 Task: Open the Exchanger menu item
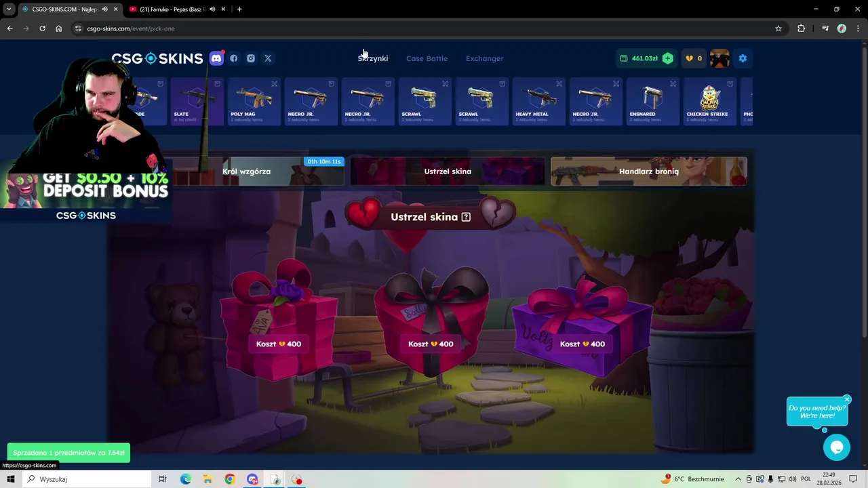(x=484, y=58)
